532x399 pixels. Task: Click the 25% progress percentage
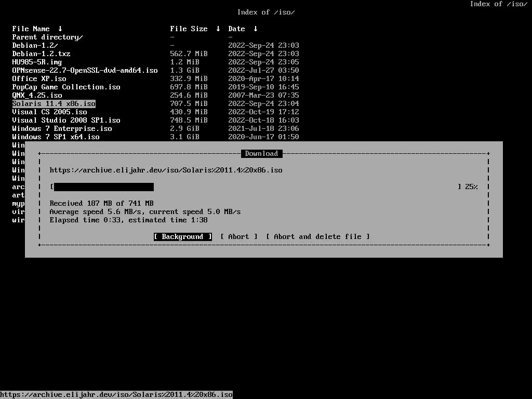(471, 187)
